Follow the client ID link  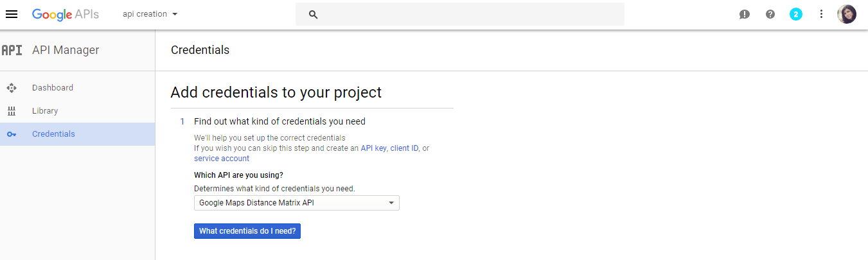tap(405, 148)
